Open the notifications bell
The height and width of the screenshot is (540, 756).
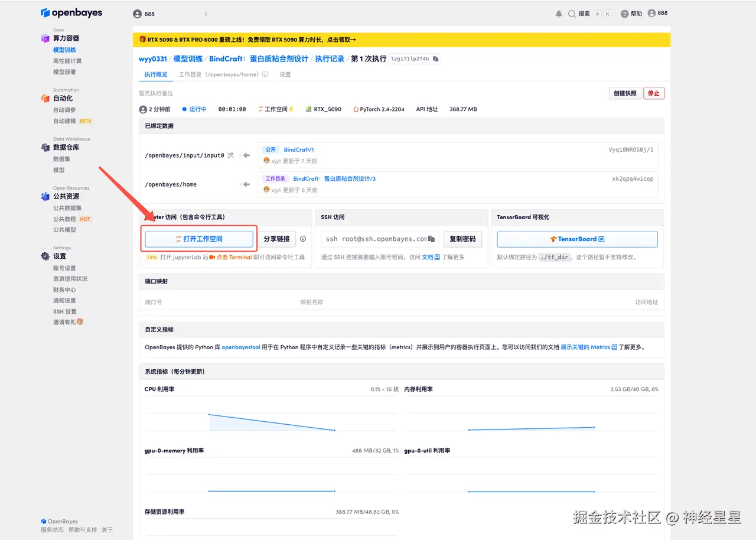(559, 14)
